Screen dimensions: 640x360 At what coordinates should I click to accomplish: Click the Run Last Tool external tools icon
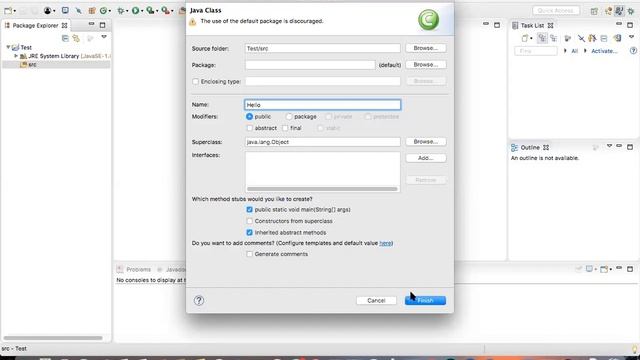click(x=165, y=11)
